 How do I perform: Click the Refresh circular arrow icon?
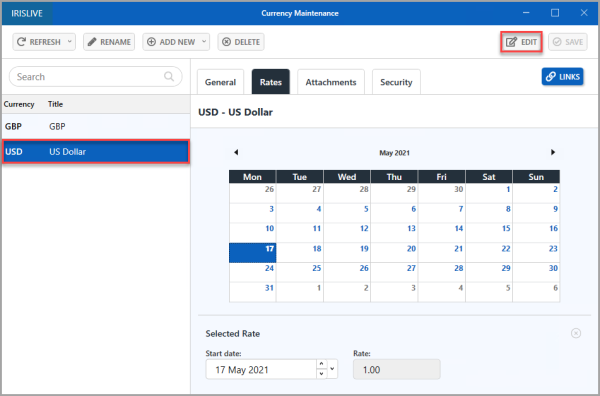21,42
